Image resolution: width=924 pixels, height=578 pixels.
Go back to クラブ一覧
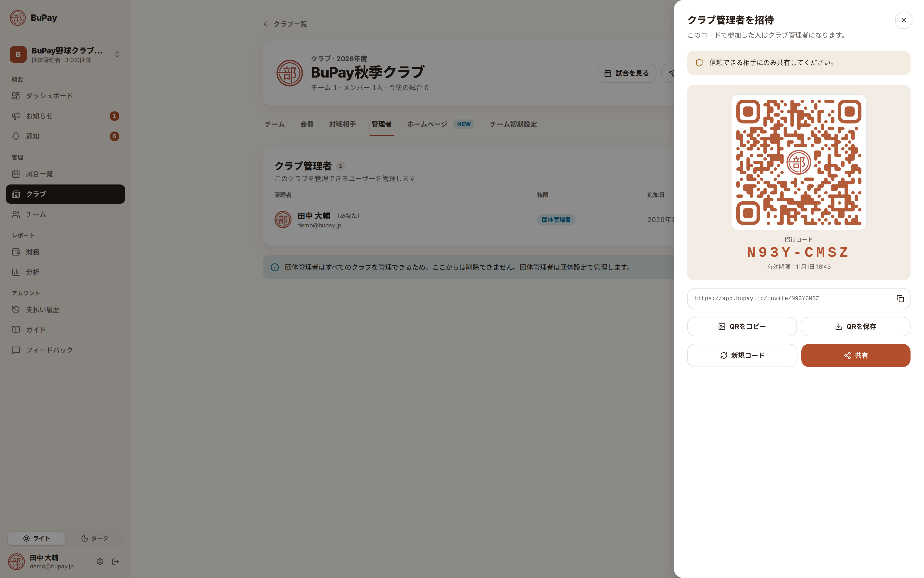pos(285,24)
